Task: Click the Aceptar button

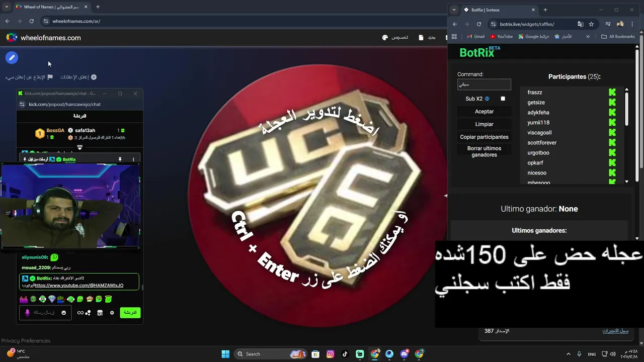Action: (x=485, y=112)
